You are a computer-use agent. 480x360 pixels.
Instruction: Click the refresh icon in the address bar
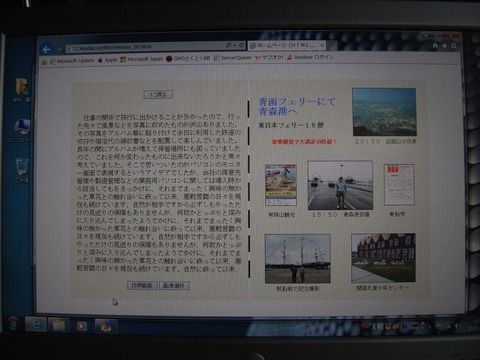[x=241, y=45]
